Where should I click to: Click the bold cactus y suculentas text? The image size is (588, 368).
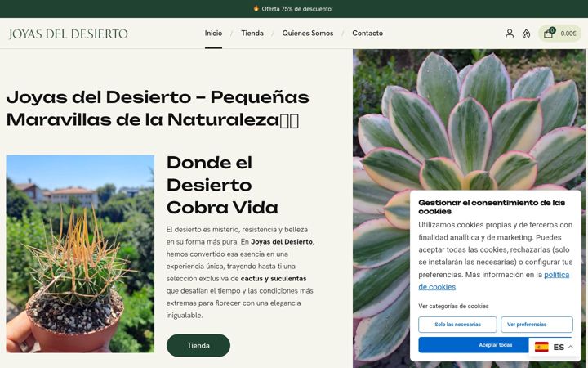click(274, 279)
